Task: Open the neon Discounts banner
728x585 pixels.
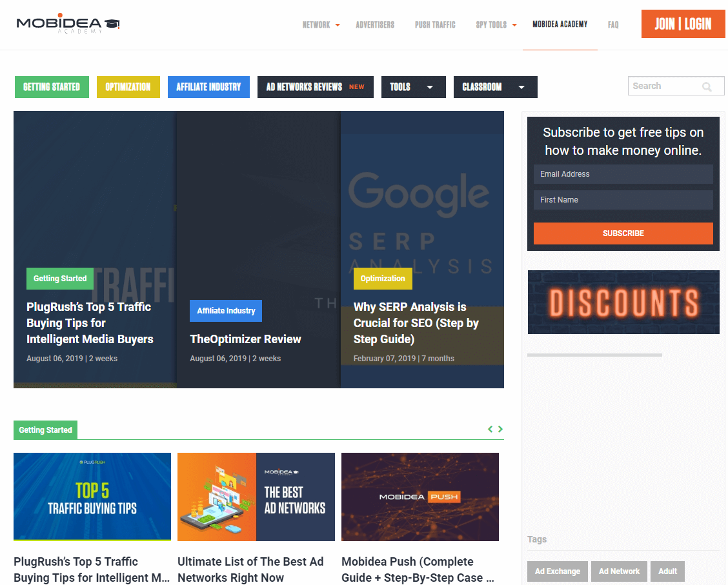Action: pyautogui.click(x=623, y=302)
